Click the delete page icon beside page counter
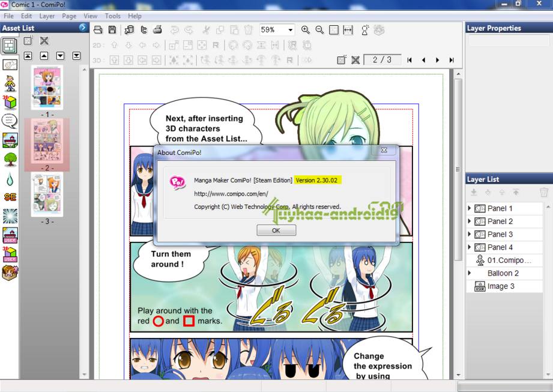 point(355,60)
